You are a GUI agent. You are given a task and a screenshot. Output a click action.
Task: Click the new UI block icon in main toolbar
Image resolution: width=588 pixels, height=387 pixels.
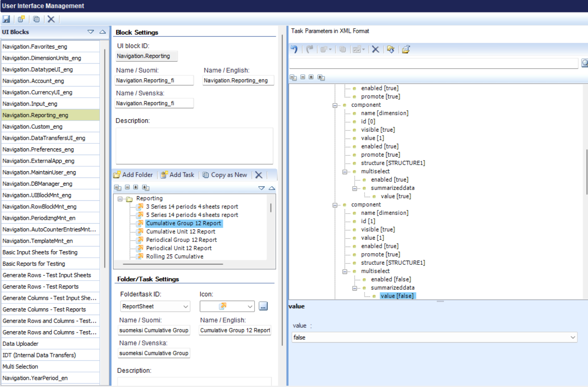point(21,19)
